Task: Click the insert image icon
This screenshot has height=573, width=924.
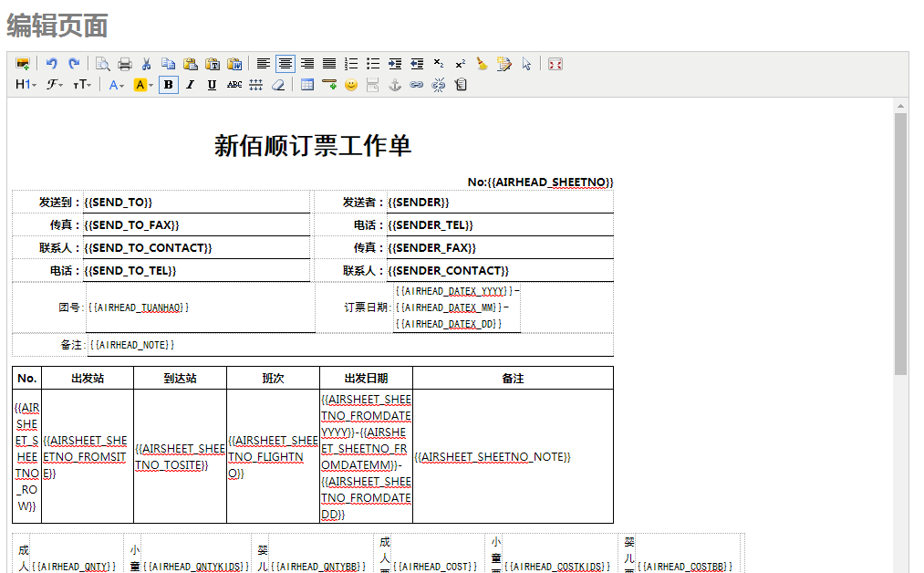Action: point(23,64)
